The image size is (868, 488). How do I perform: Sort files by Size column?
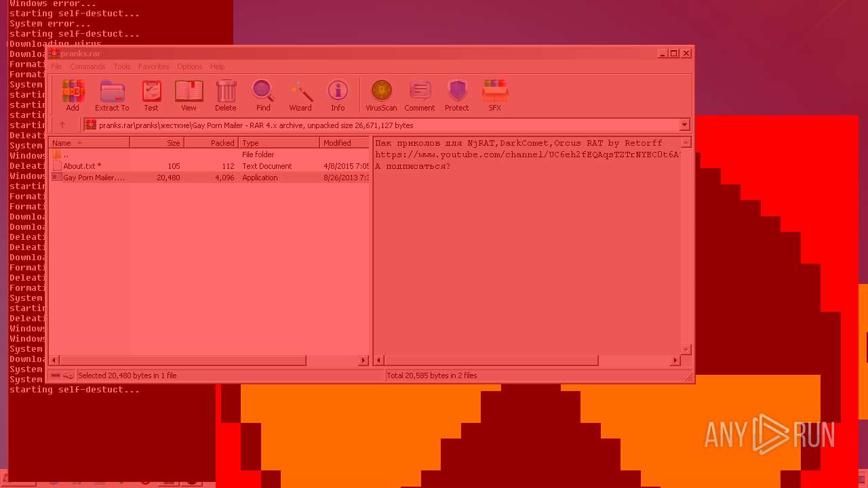pos(157,143)
